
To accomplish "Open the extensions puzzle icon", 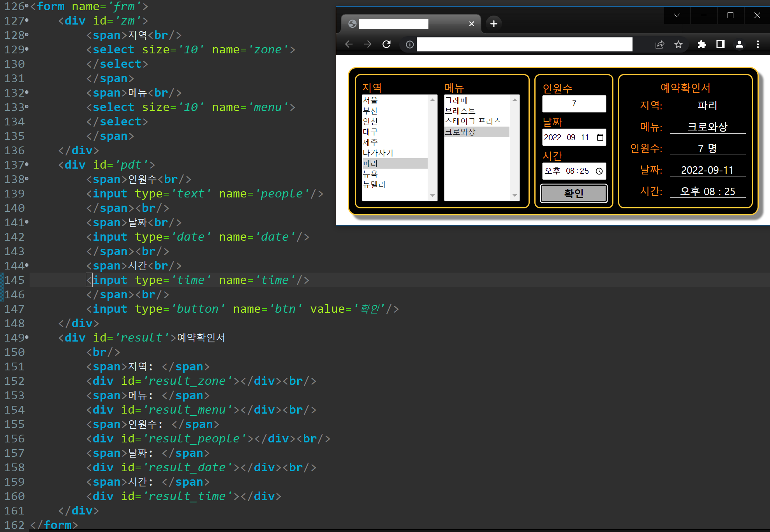I will (701, 44).
